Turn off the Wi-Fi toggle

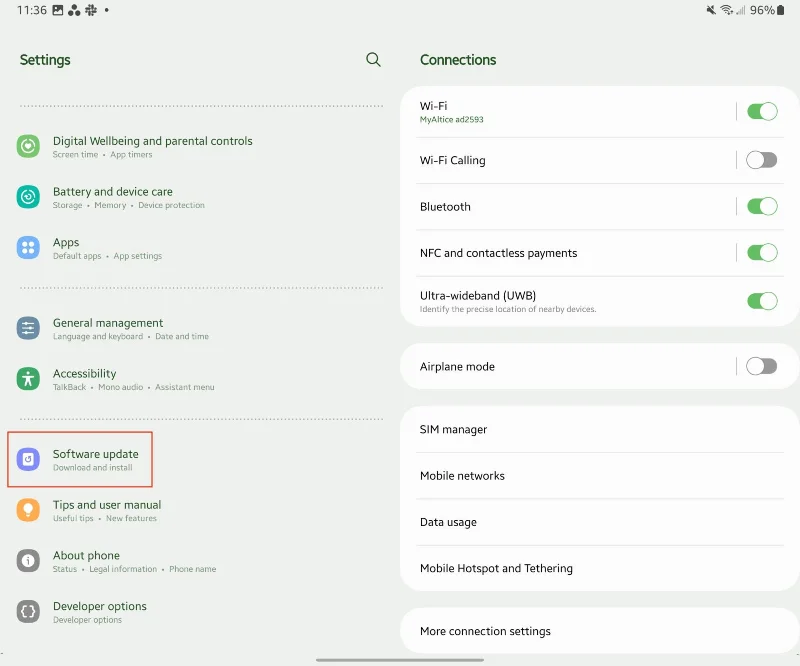[762, 111]
